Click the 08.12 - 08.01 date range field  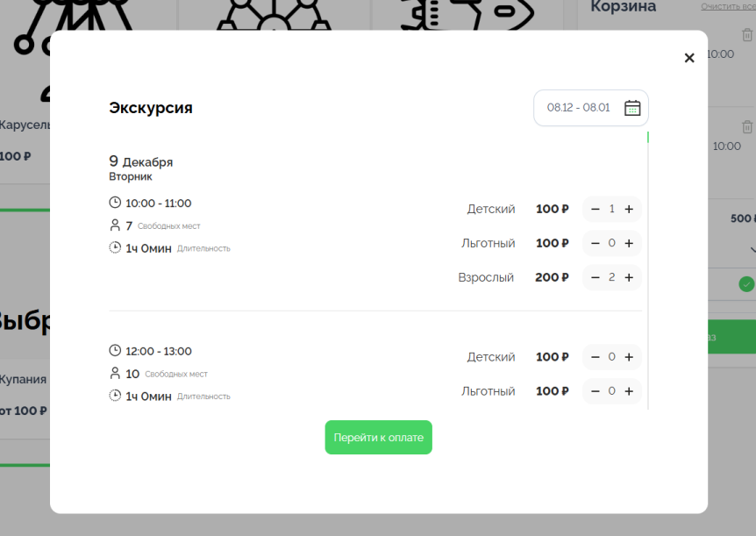[578, 108]
